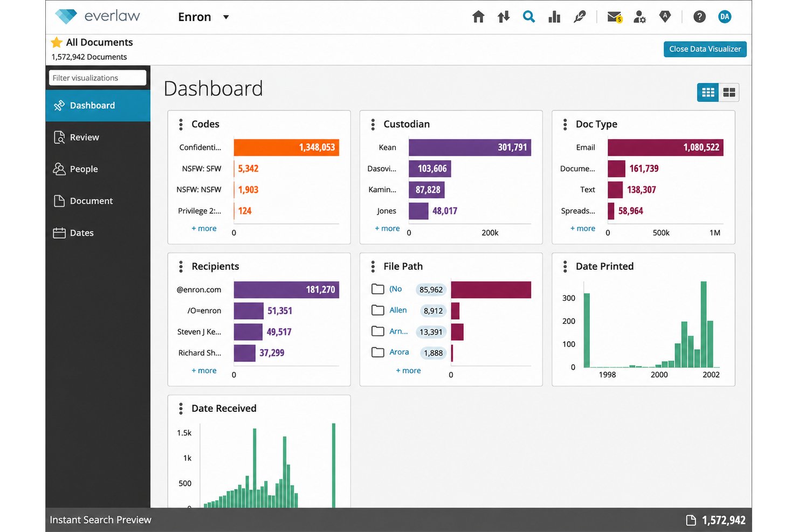Select the Dates sidebar tab
Image resolution: width=798 pixels, height=532 pixels.
click(98, 233)
